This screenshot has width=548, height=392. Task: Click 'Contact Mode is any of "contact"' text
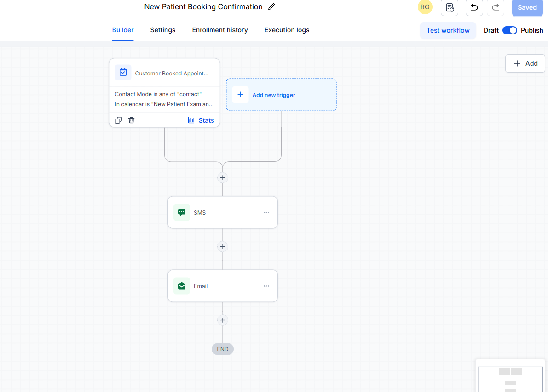point(158,94)
